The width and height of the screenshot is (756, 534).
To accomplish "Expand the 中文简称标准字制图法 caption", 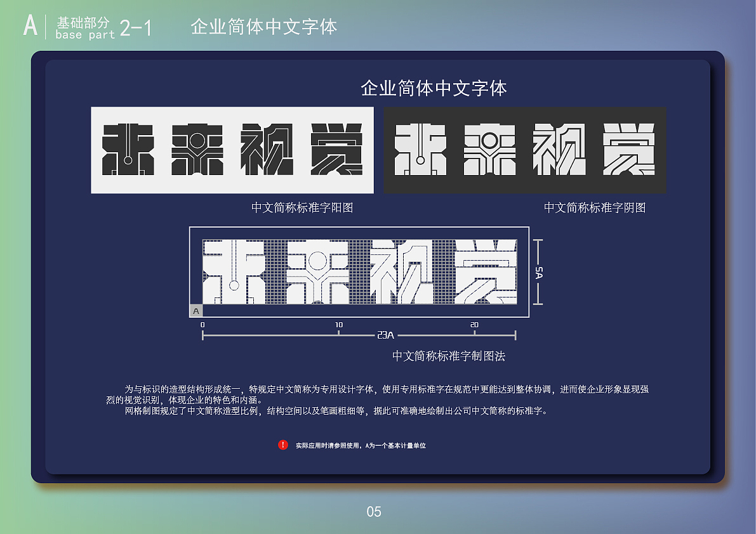I will [450, 356].
